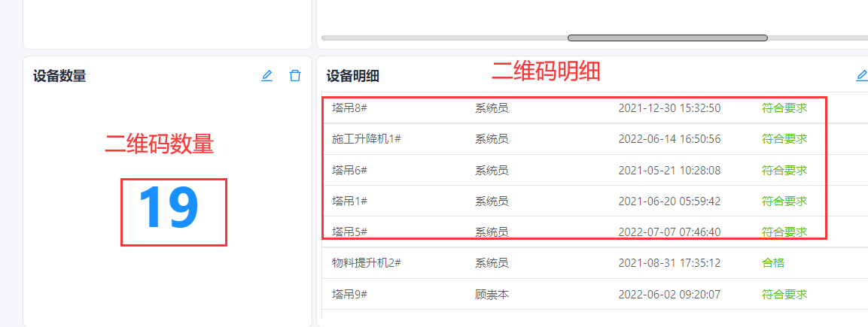Click timestamp 2021-12-30 15:32:50
Image resolution: width=868 pixels, height=327 pixels.
pyautogui.click(x=669, y=108)
